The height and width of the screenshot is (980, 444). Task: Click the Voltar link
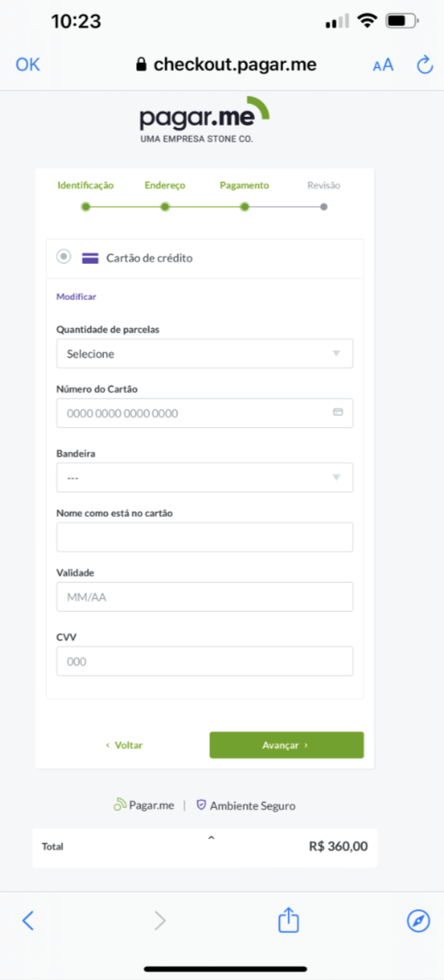click(x=125, y=745)
